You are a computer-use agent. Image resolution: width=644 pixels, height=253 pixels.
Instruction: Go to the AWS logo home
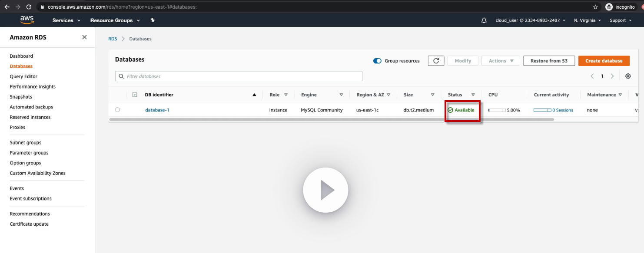27,20
